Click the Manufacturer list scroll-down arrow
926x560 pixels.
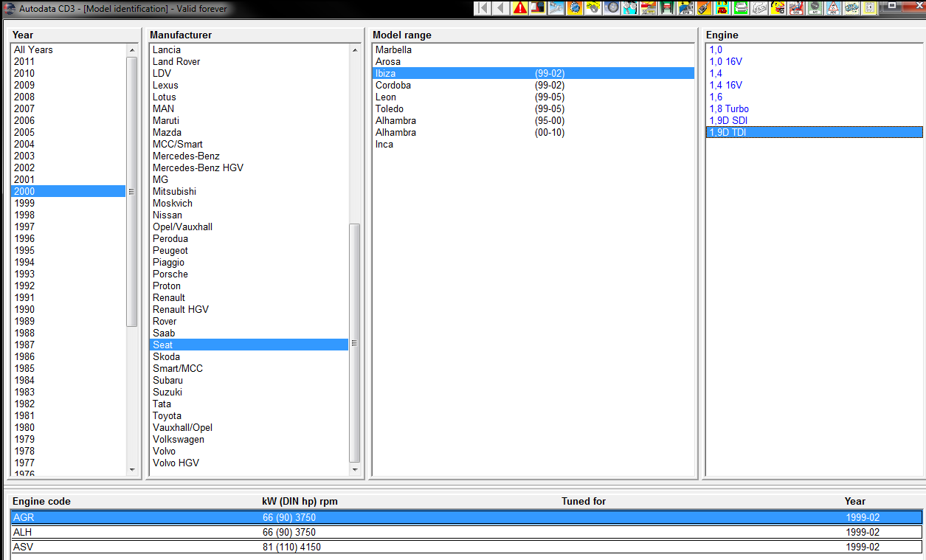354,469
